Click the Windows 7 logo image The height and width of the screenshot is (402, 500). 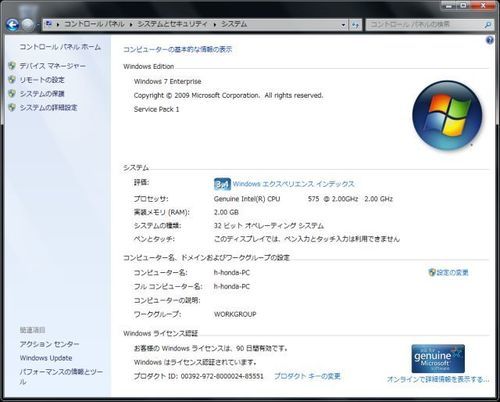coord(447,115)
